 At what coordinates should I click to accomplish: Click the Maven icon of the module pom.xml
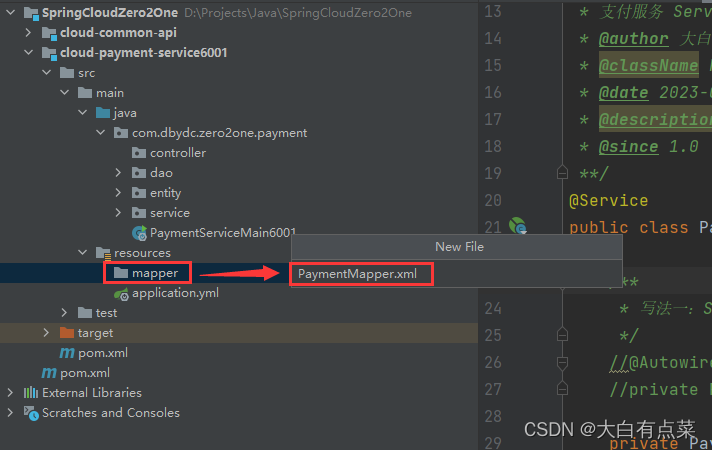click(x=67, y=353)
